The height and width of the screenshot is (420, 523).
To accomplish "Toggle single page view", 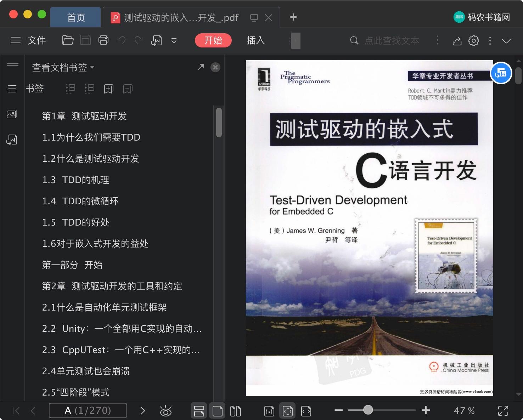I will coord(218,411).
